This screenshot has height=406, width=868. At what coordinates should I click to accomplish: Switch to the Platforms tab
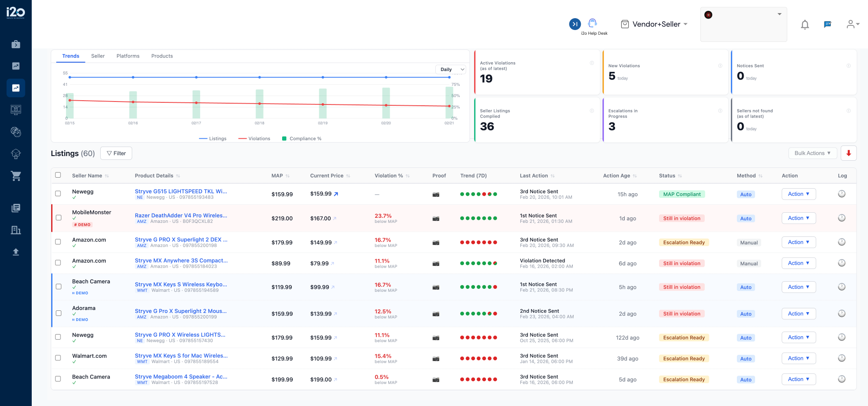tap(128, 56)
